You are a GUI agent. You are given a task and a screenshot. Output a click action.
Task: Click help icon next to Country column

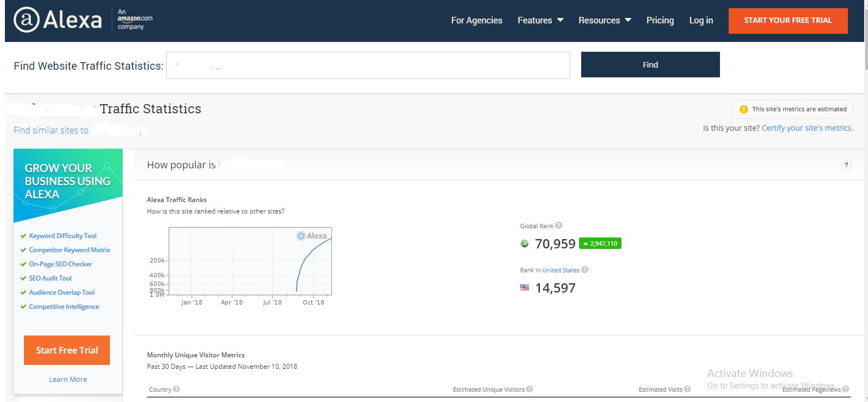[176, 389]
